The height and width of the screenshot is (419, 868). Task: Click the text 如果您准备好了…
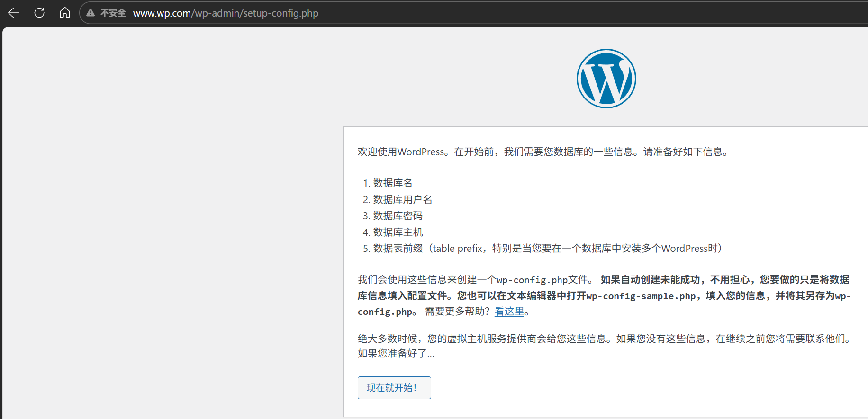(396, 353)
